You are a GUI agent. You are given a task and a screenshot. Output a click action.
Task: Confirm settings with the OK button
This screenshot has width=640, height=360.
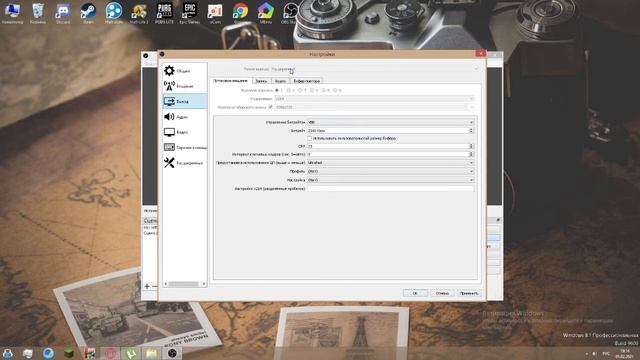click(x=415, y=293)
